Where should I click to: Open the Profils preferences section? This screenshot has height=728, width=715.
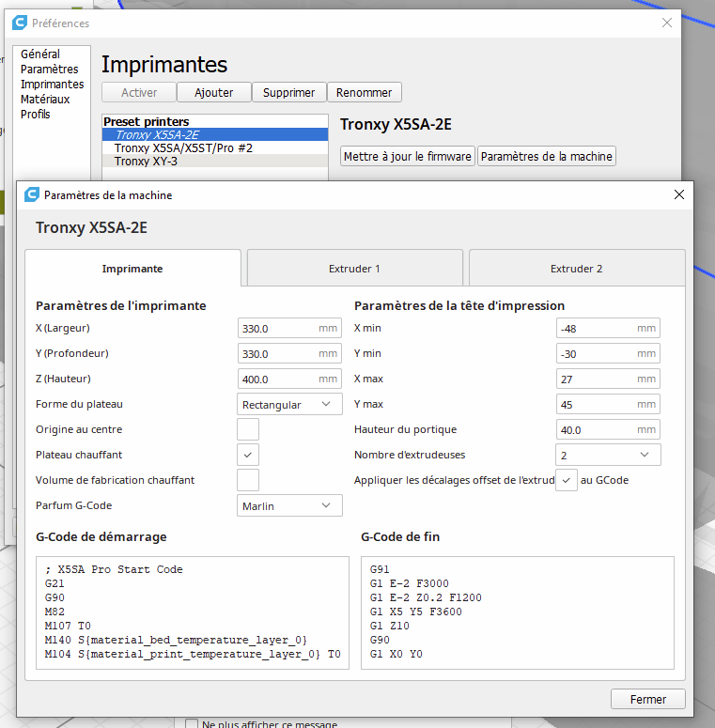point(36,115)
